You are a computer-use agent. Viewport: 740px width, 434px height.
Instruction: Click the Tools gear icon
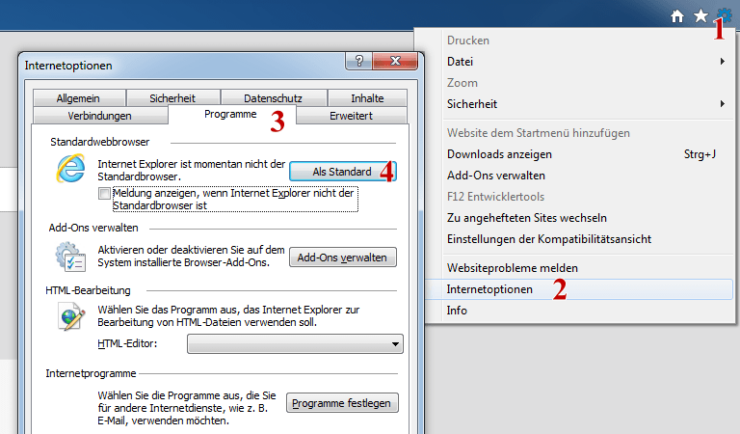pos(724,15)
